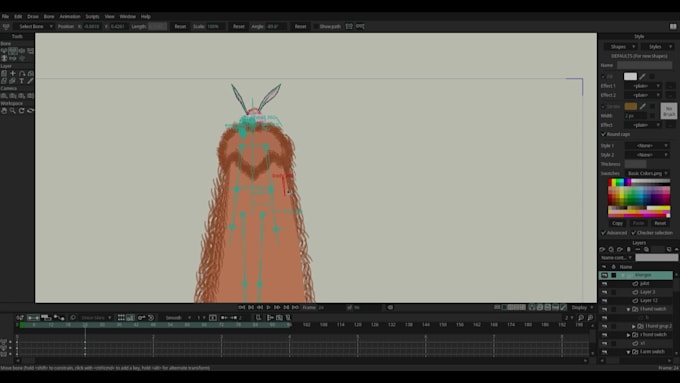
Task: Click the fill color eyedropper icon
Action: [x=643, y=76]
